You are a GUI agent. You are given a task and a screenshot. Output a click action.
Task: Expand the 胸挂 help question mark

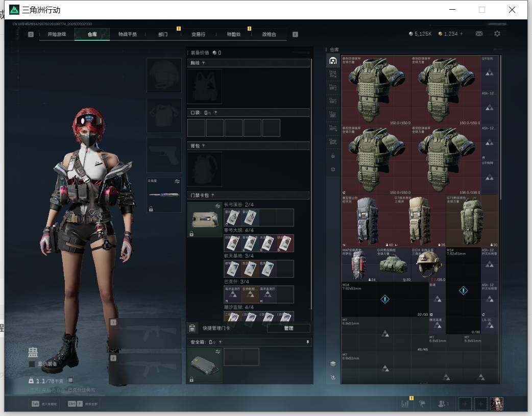(x=204, y=63)
